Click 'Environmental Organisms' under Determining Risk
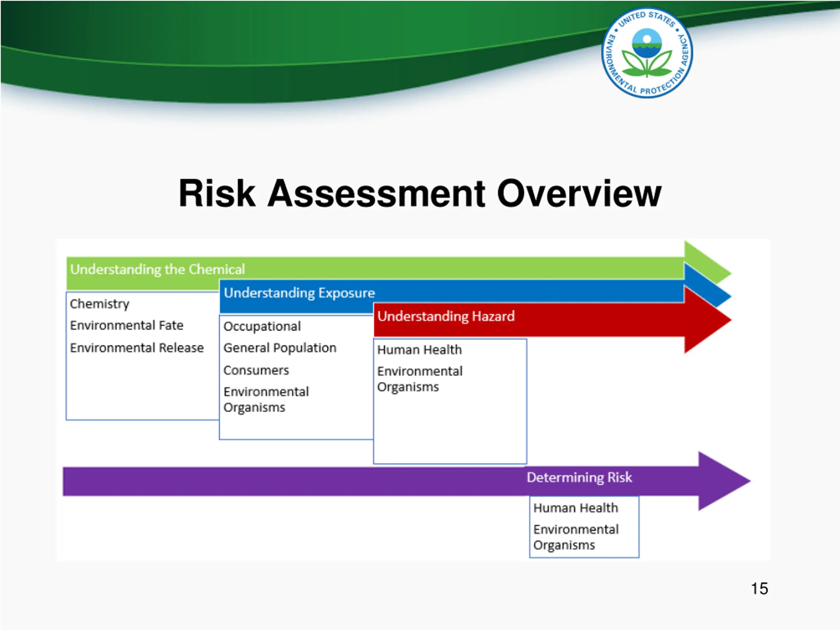840x630 pixels. pyautogui.click(x=576, y=537)
